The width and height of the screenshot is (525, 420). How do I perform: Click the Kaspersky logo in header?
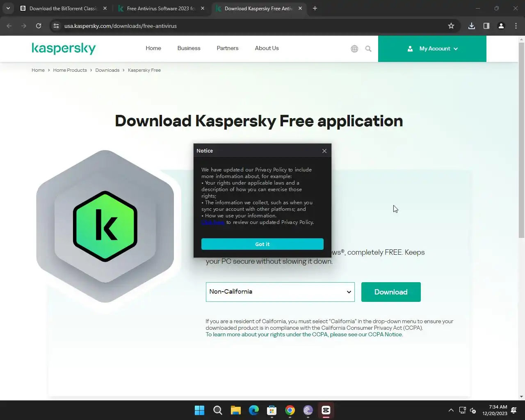point(64,48)
